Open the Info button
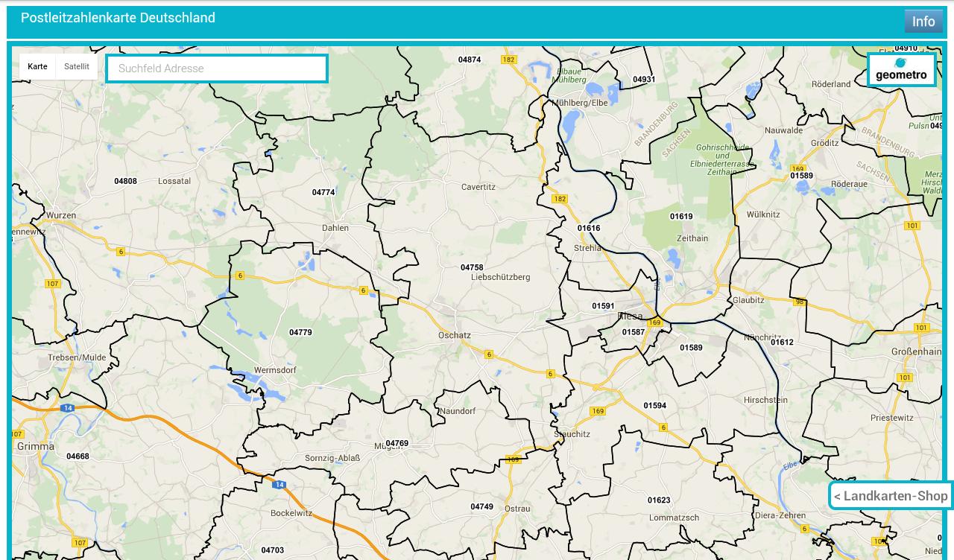 pos(923,21)
